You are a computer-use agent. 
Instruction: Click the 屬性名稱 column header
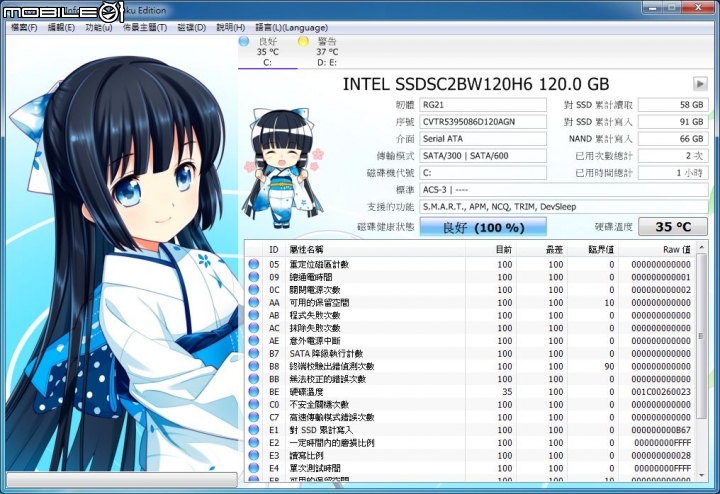[376, 249]
